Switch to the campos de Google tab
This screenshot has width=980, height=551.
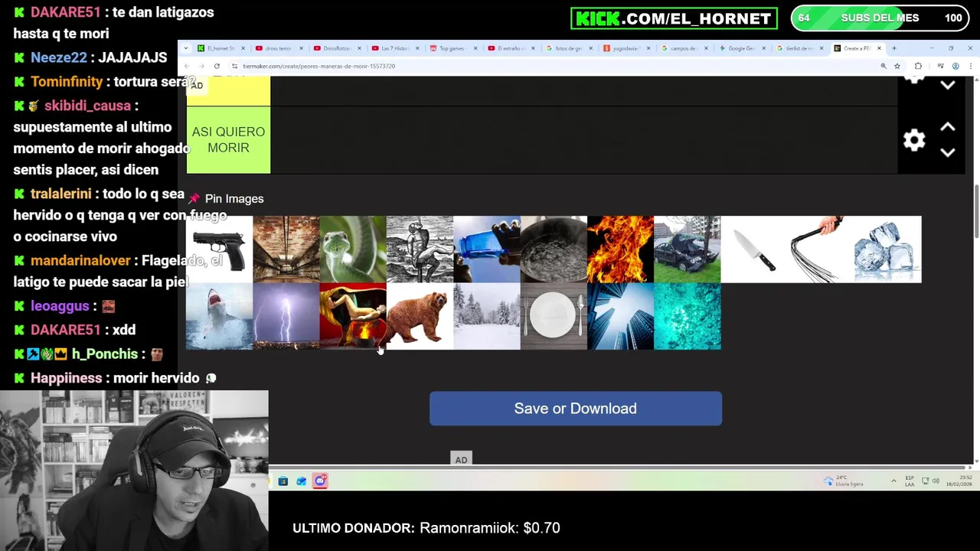pyautogui.click(x=684, y=48)
